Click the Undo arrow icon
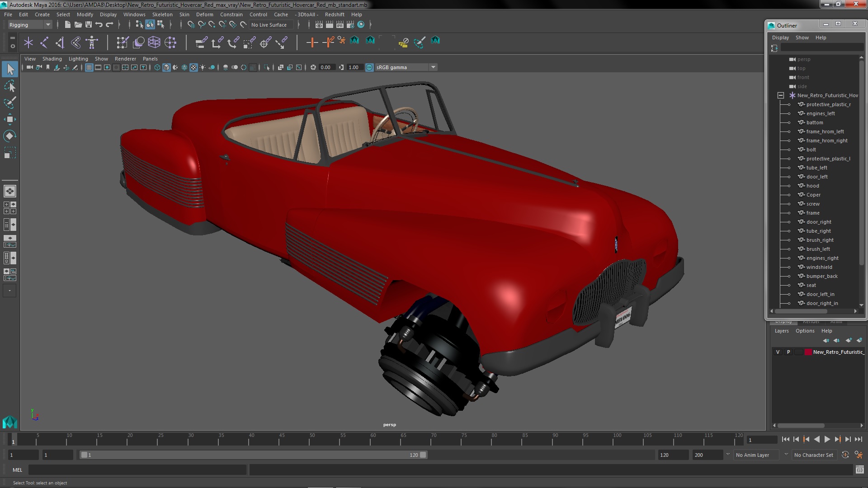Image resolution: width=868 pixels, height=488 pixels. click(99, 25)
